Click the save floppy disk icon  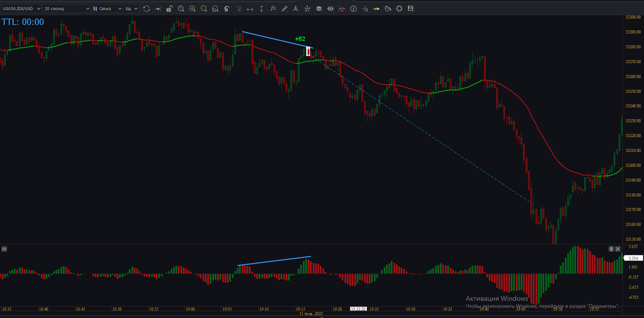tap(410, 8)
